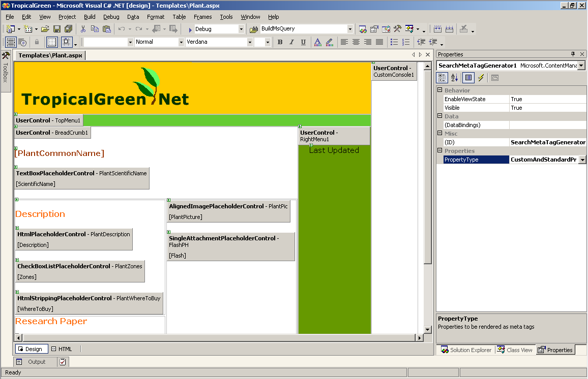
Task: Toggle the Show Grid button
Action: point(52,42)
